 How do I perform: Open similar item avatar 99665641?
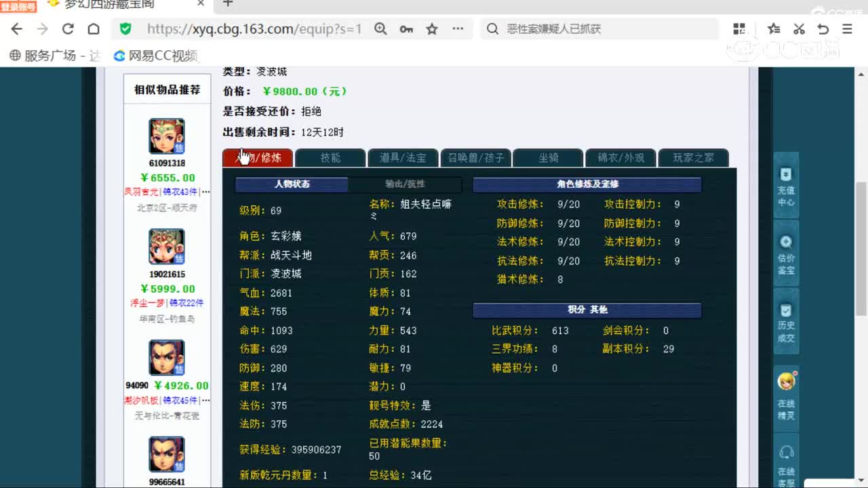167,455
